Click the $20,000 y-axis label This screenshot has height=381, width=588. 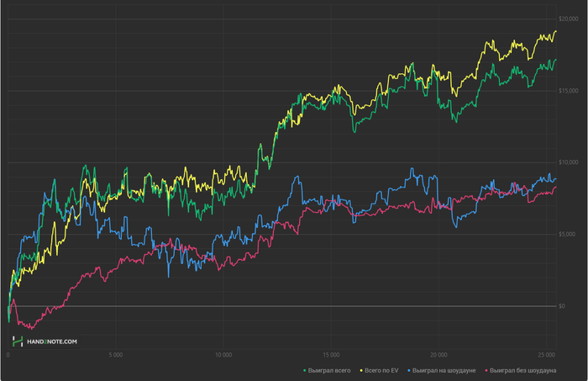click(x=567, y=18)
